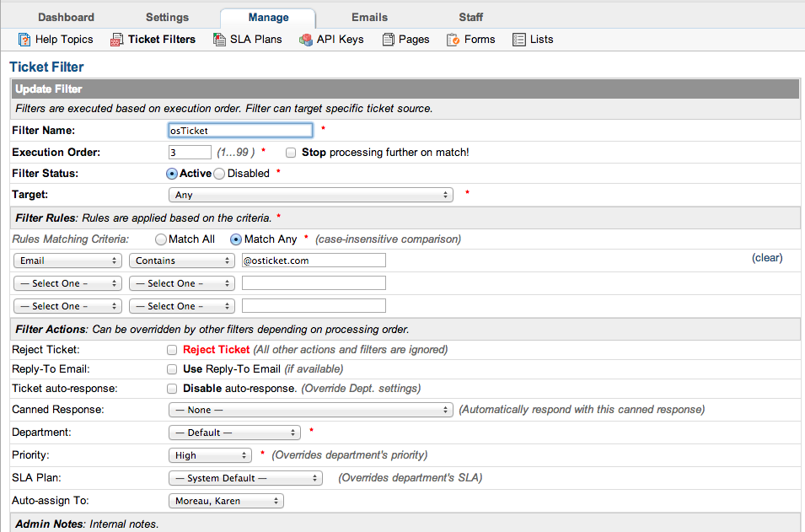The image size is (805, 532).
Task: Set Filter Status to Active
Action: (172, 174)
